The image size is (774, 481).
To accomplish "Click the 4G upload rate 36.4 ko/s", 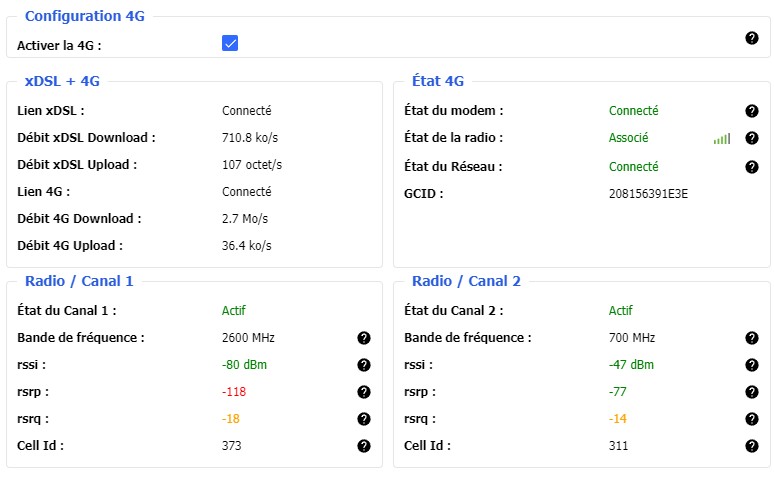I will 247,245.
